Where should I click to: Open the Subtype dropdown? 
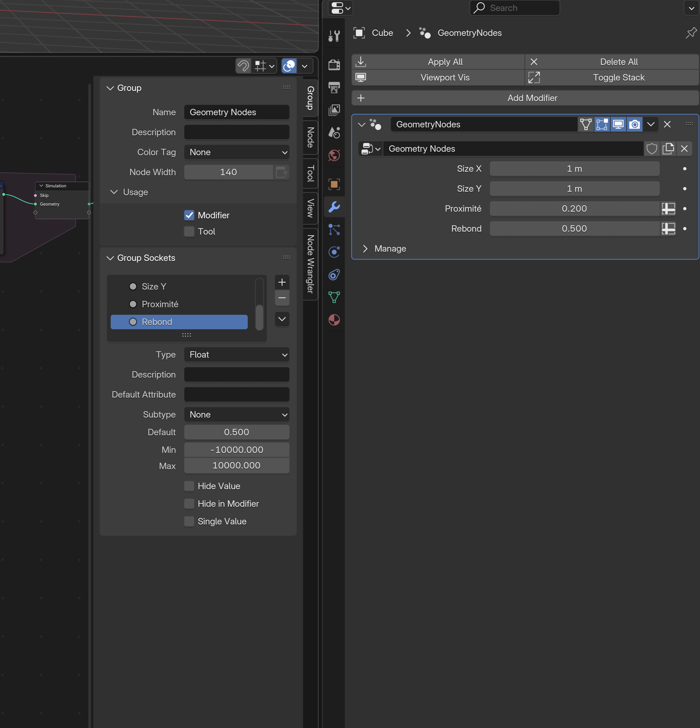pos(237,414)
